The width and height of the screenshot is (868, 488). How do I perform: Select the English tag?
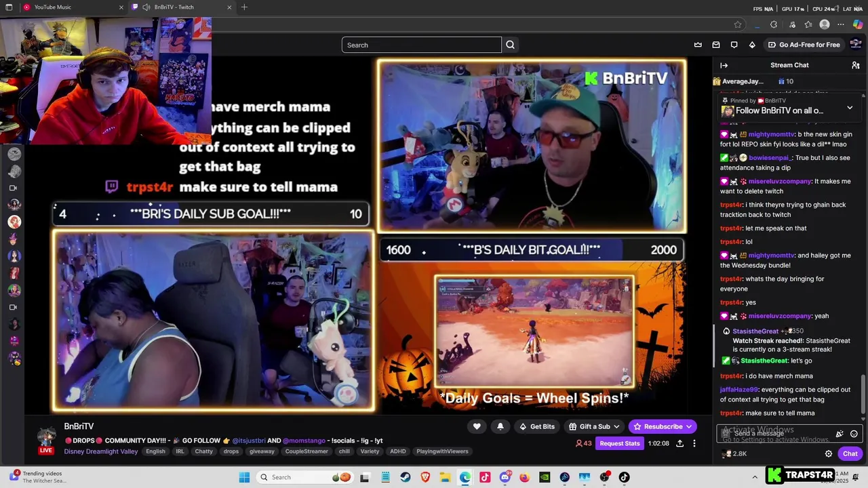(155, 451)
